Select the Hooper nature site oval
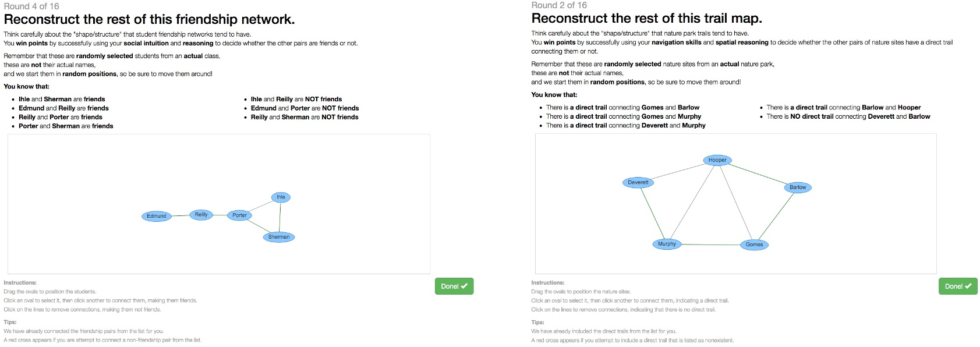Image resolution: width=980 pixels, height=347 pixels. pyautogui.click(x=716, y=160)
